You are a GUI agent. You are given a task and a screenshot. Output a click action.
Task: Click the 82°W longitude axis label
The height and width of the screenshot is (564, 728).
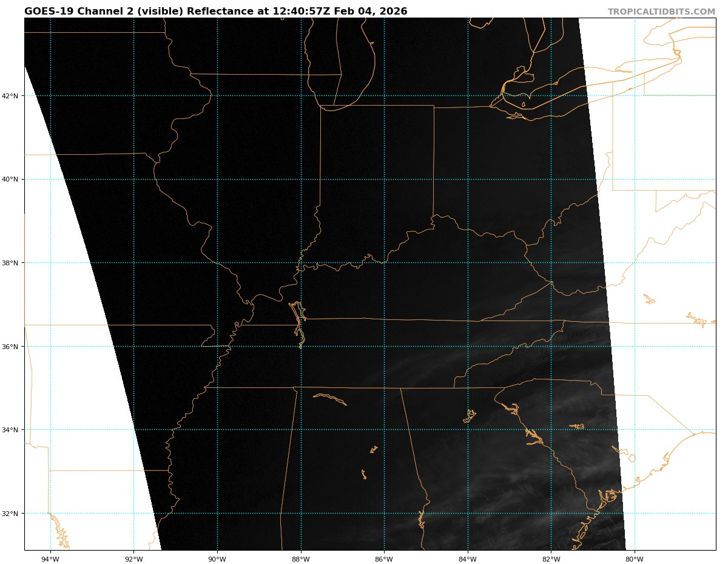[551, 559]
